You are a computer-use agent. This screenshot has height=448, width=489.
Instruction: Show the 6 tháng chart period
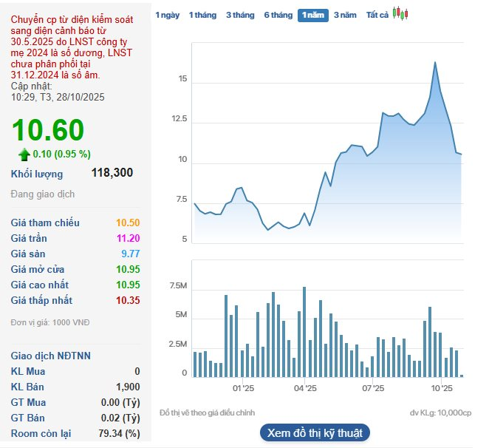278,15
